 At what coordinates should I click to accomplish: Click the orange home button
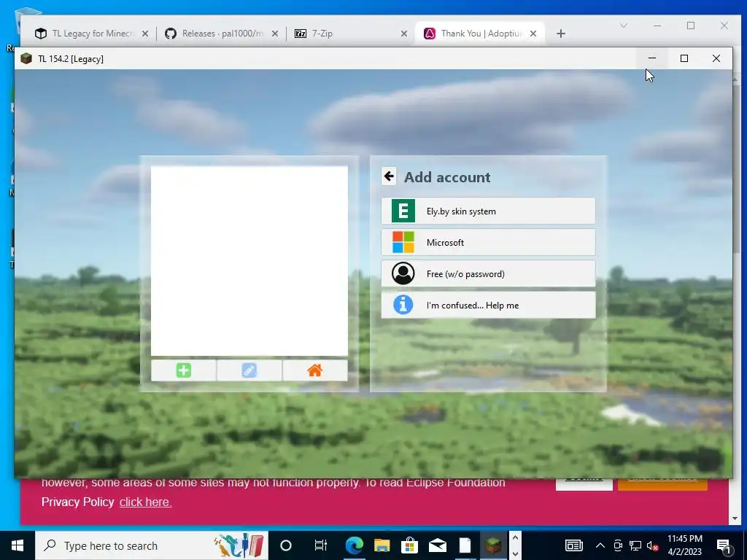315,370
